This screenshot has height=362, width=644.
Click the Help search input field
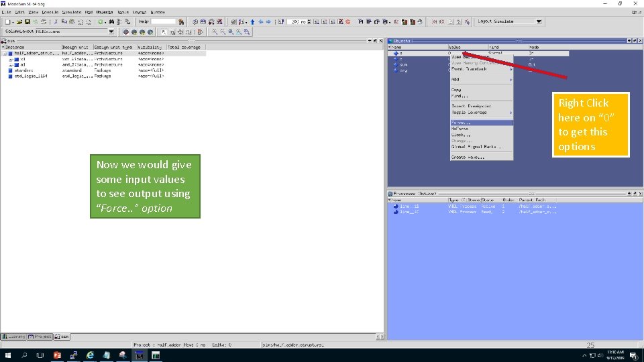(x=163, y=21)
